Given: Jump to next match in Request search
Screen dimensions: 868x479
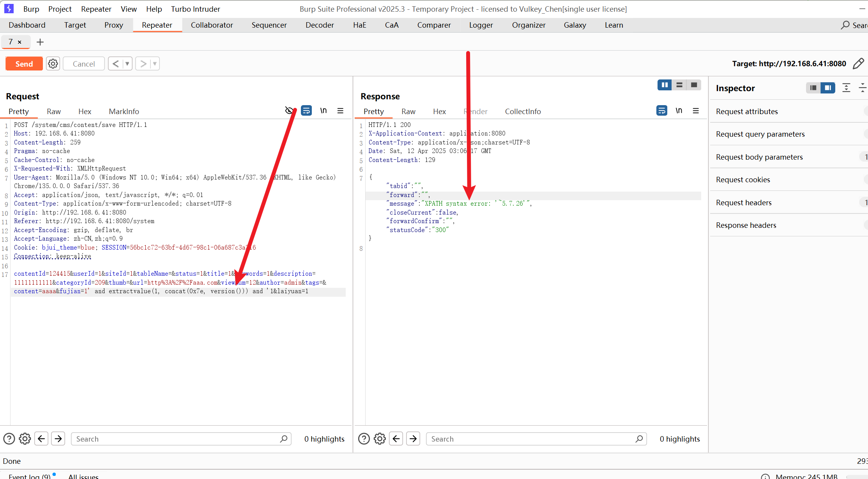Looking at the screenshot, I should click(58, 439).
